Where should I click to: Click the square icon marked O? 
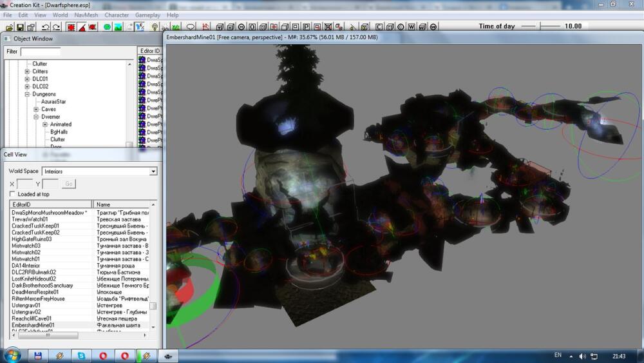point(252,27)
